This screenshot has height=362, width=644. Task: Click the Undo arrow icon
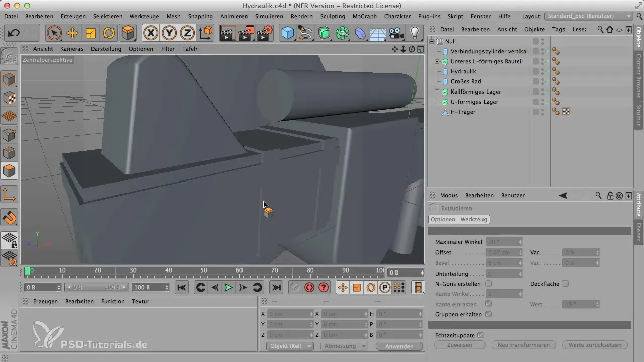click(x=14, y=33)
